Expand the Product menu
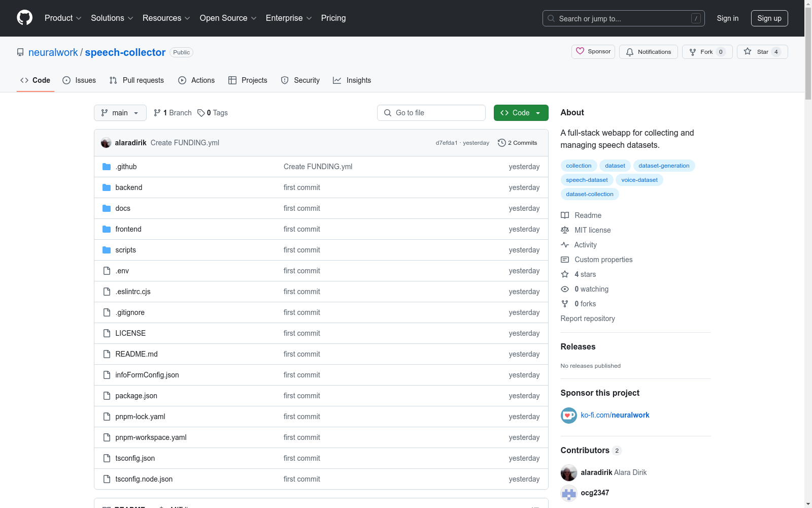 click(63, 18)
